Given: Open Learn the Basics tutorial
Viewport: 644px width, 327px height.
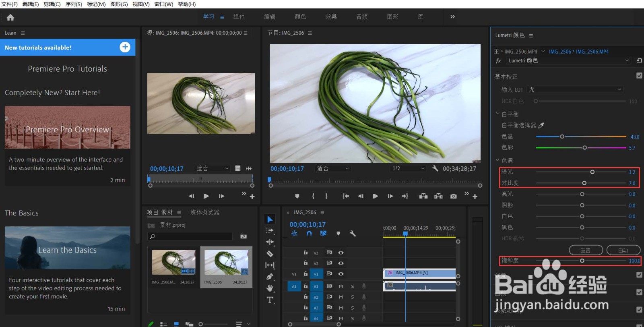Looking at the screenshot, I should tap(68, 248).
